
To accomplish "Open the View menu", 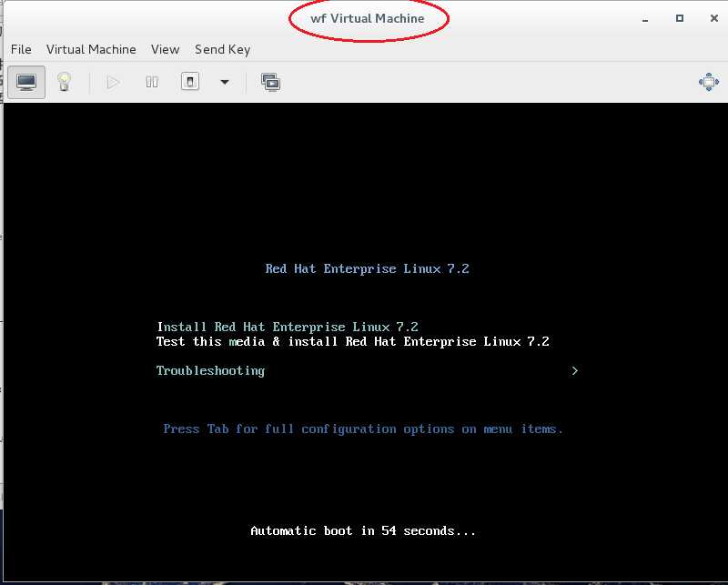I will [165, 49].
